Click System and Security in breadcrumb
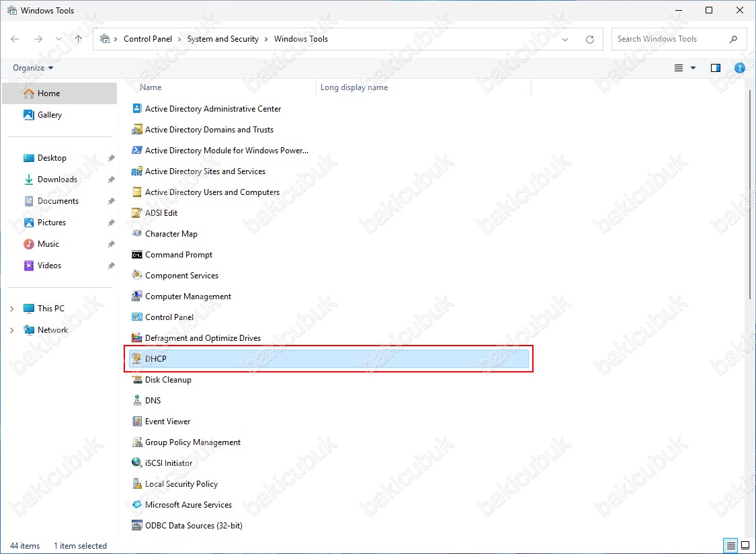This screenshot has height=554, width=756. (x=222, y=39)
